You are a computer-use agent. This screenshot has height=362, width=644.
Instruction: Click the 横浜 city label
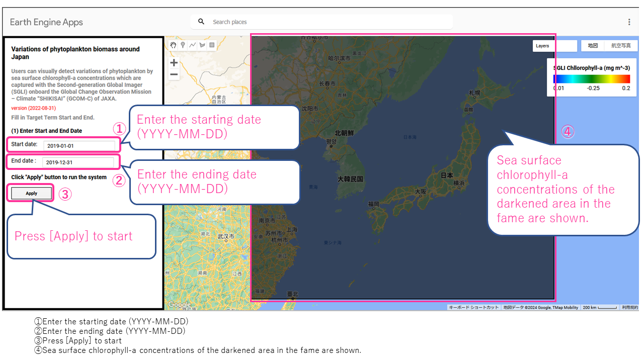click(459, 184)
